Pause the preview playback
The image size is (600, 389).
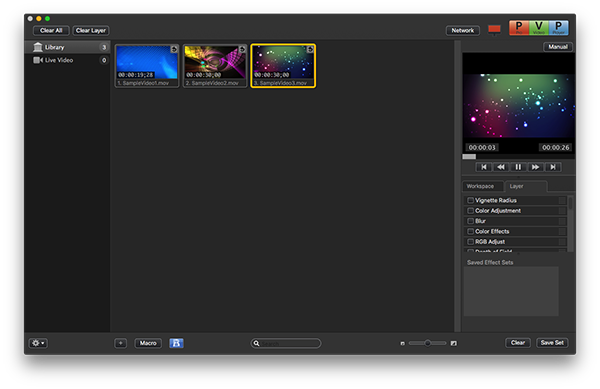coord(518,167)
